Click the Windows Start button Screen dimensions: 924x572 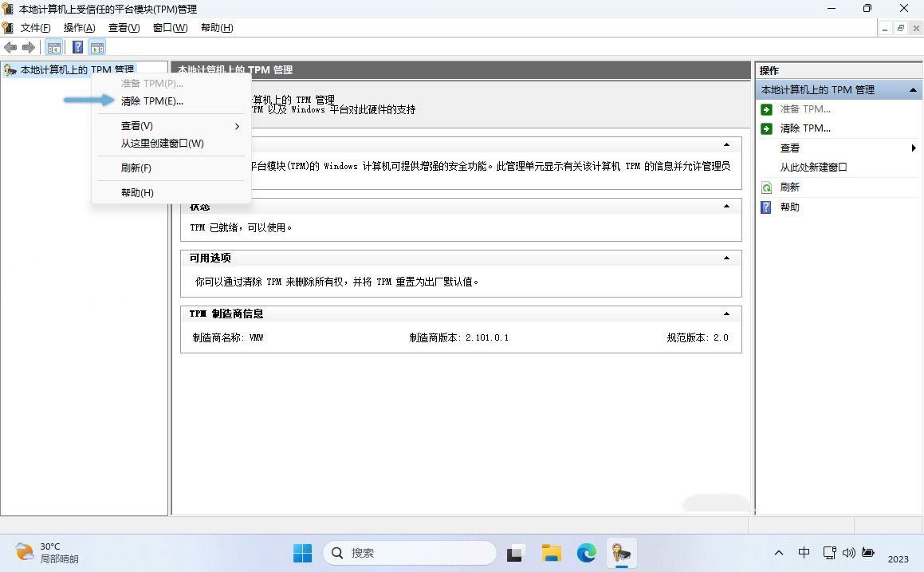click(303, 553)
